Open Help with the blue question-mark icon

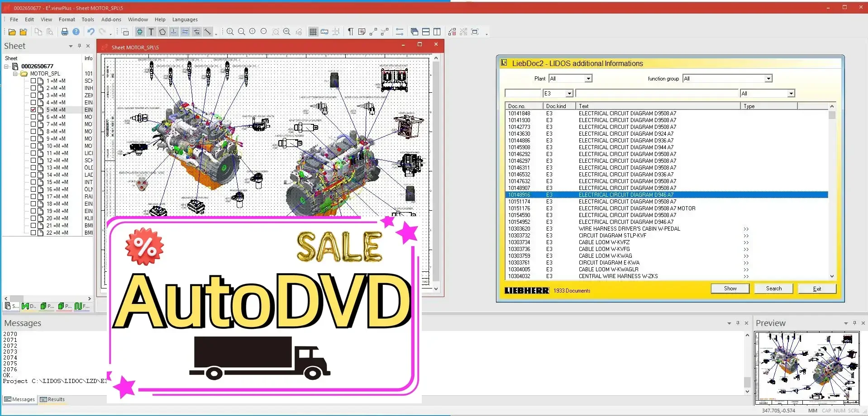[x=76, y=32]
